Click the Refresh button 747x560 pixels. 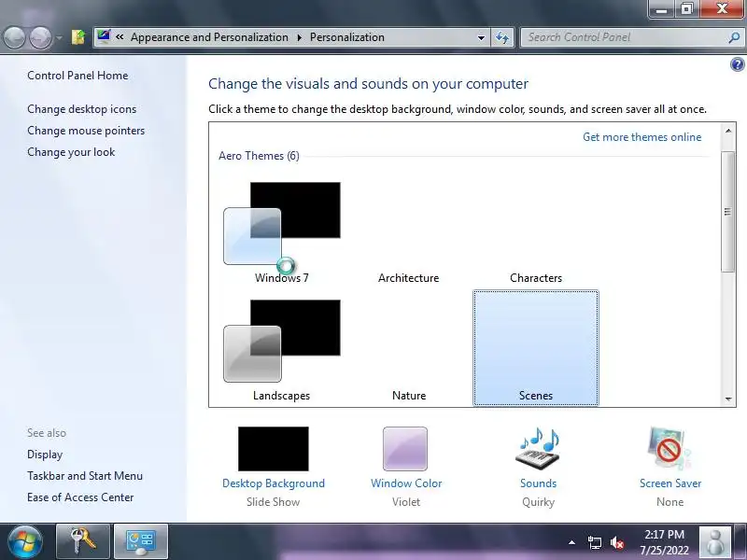[502, 37]
